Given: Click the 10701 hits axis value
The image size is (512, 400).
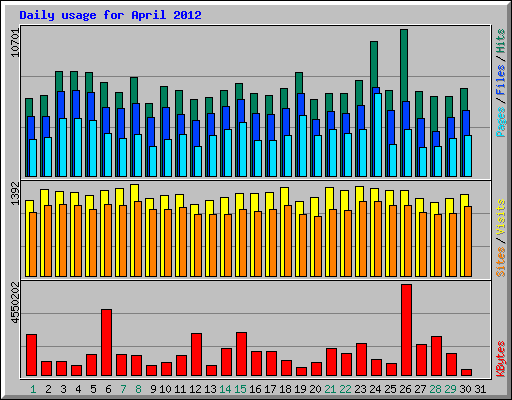Looking at the screenshot, I should click(15, 43).
